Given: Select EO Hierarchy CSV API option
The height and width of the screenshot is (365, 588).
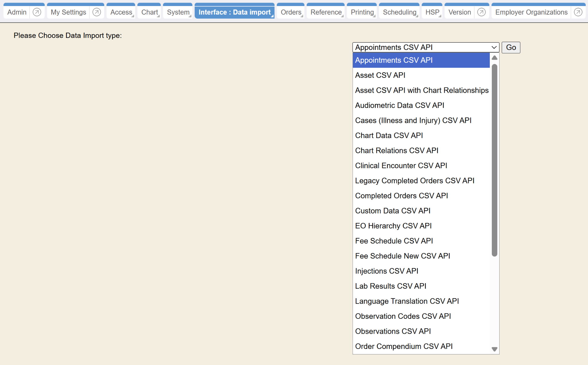Looking at the screenshot, I should click(393, 226).
